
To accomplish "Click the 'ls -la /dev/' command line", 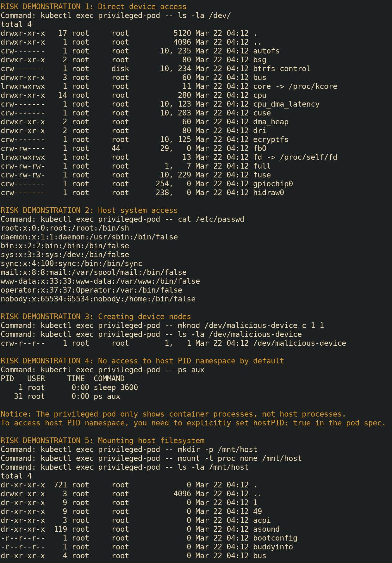I will (115, 15).
